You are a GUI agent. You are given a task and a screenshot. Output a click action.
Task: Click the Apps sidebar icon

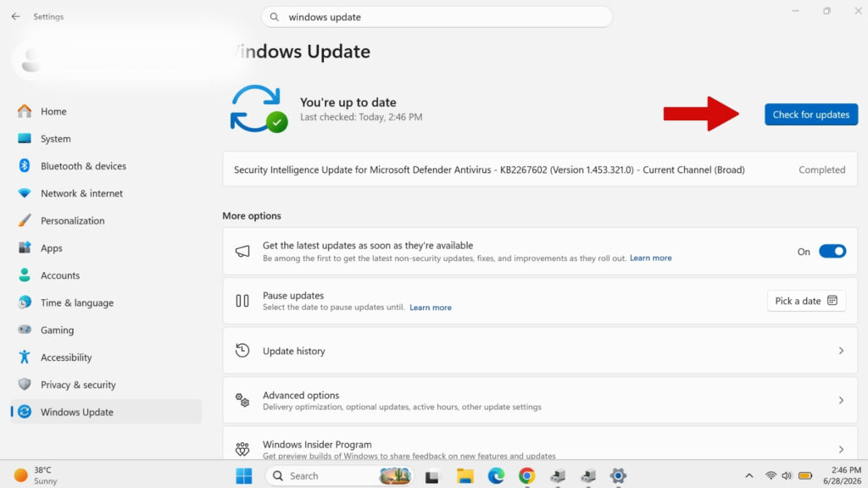click(25, 247)
